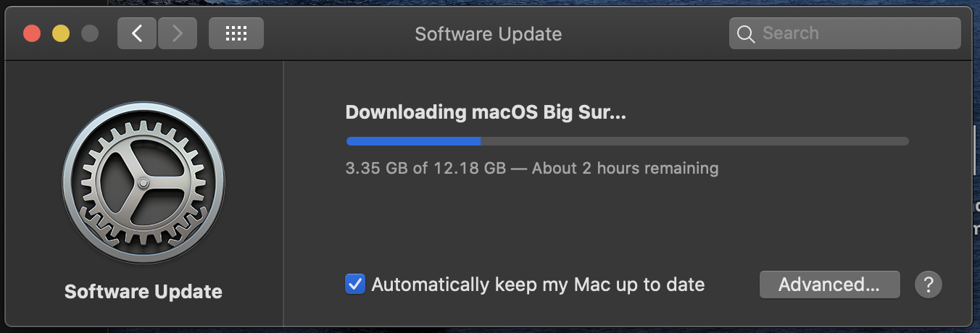Open help with the question mark button
980x333 pixels.
(x=929, y=284)
